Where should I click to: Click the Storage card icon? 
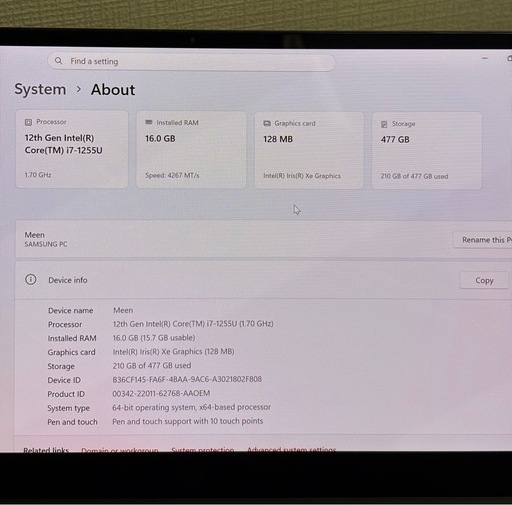[384, 124]
